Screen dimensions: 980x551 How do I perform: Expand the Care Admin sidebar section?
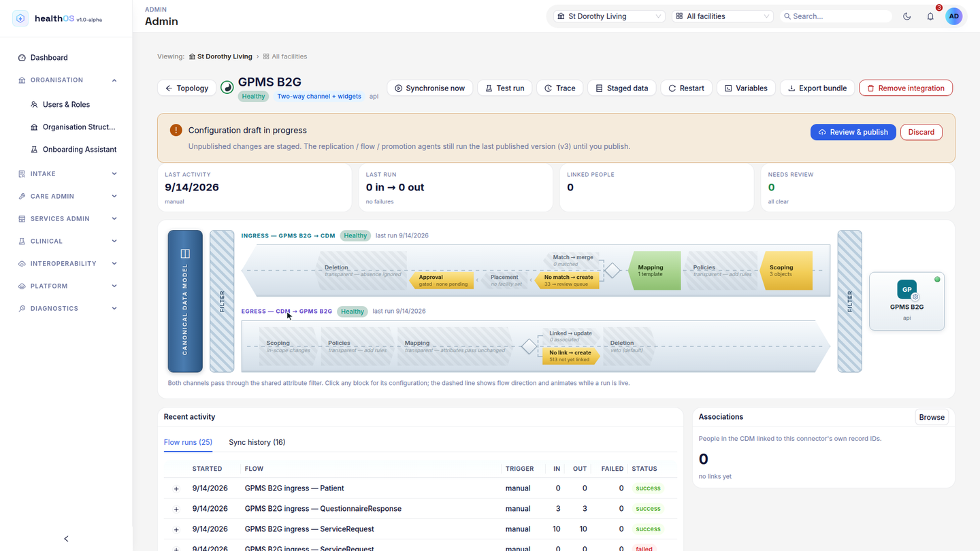point(66,197)
